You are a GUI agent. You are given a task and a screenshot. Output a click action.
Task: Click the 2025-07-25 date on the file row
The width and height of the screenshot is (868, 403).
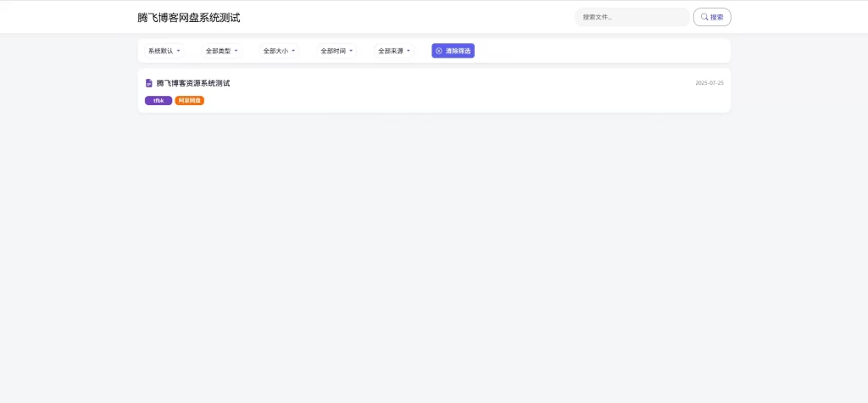click(x=709, y=83)
